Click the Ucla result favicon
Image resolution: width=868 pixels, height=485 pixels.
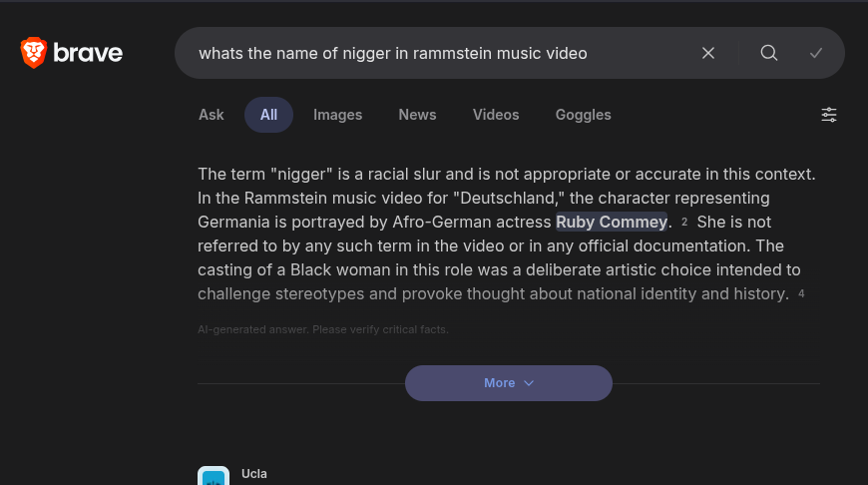click(x=214, y=477)
